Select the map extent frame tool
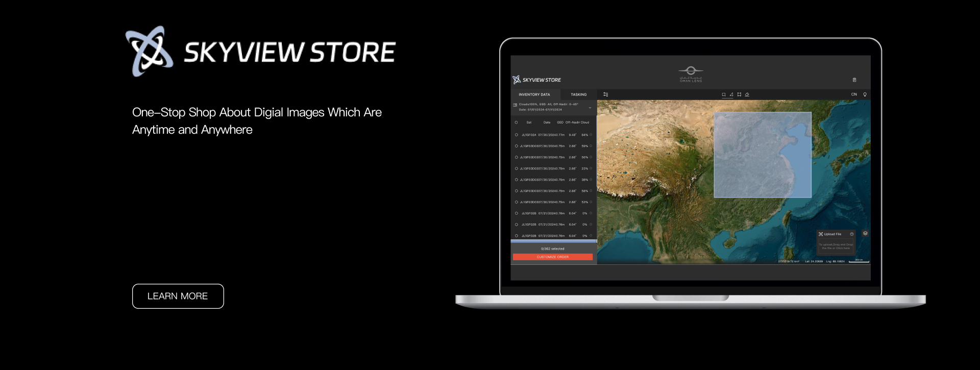Screen dimensions: 980x370 tap(739, 94)
